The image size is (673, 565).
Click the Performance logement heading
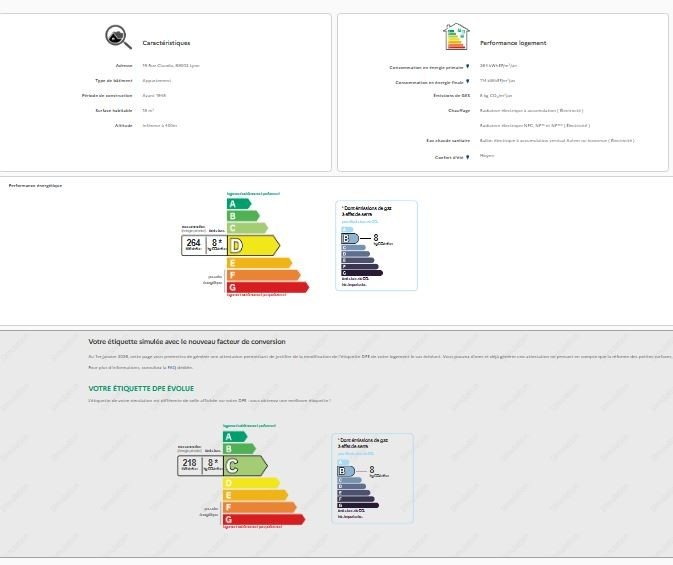513,43
